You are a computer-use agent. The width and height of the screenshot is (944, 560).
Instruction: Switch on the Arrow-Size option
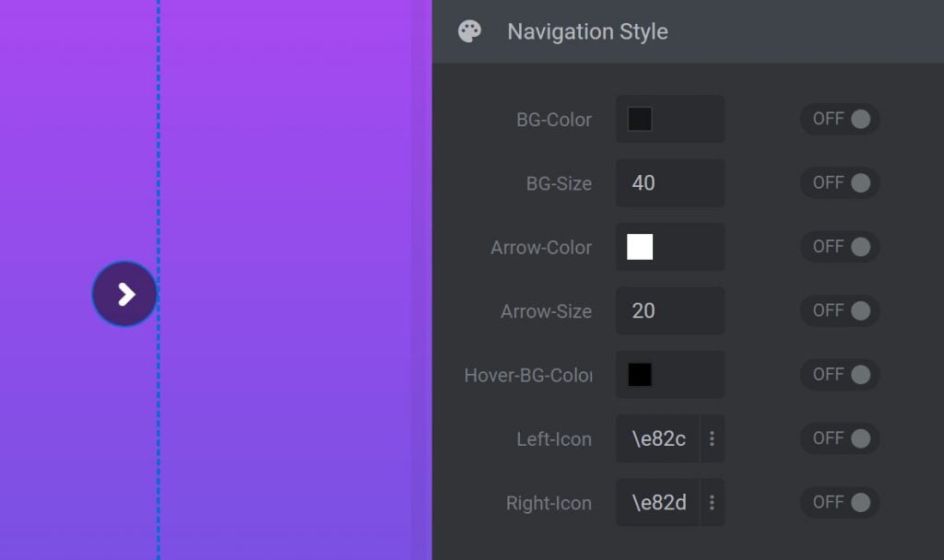point(839,310)
